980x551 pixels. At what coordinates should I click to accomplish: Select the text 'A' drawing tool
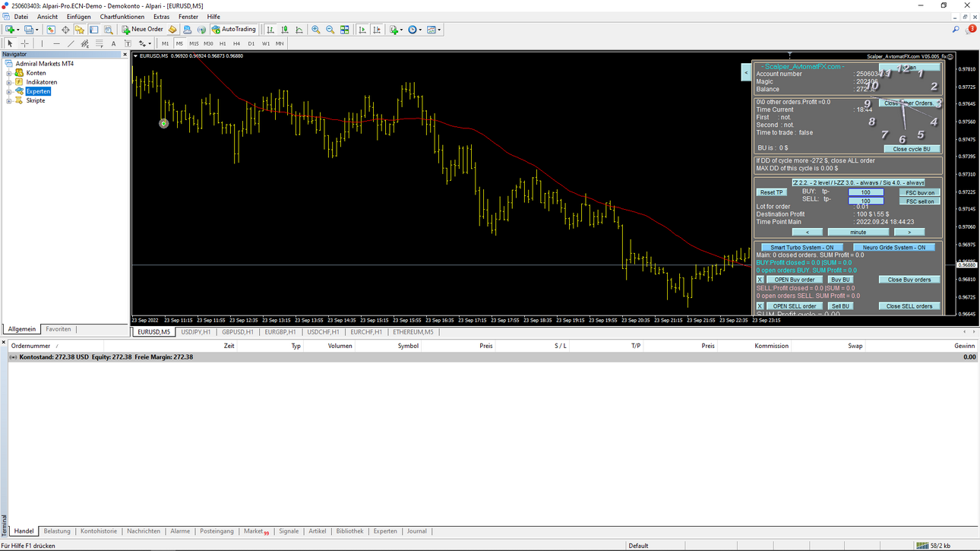[x=114, y=43]
